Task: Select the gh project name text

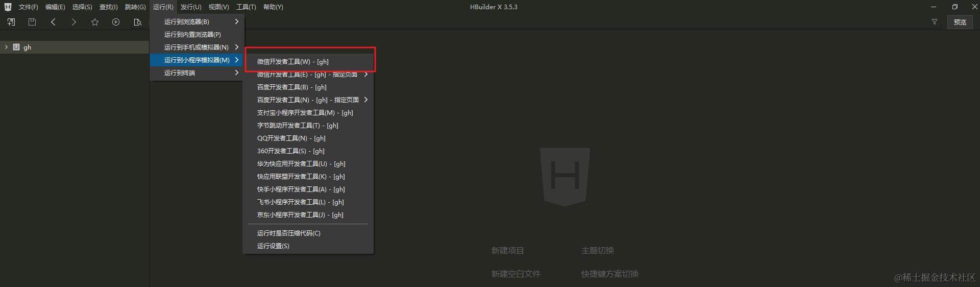Action: (x=28, y=47)
